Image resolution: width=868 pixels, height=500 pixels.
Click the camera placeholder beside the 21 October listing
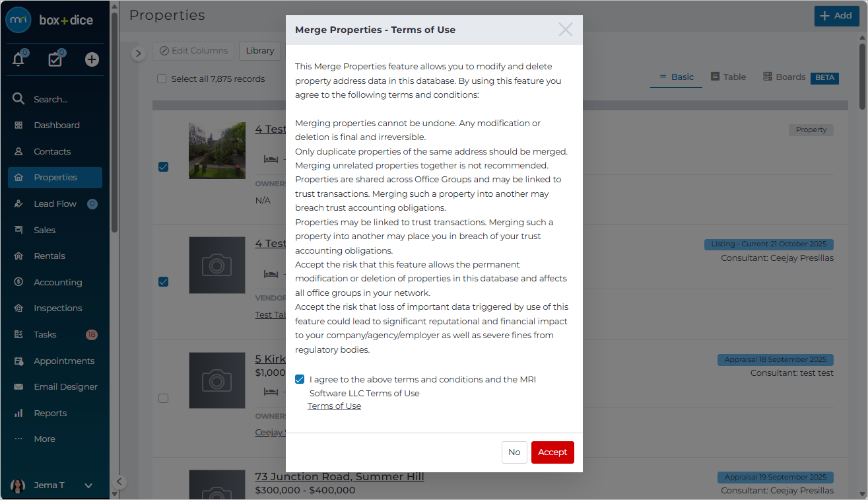coord(217,265)
